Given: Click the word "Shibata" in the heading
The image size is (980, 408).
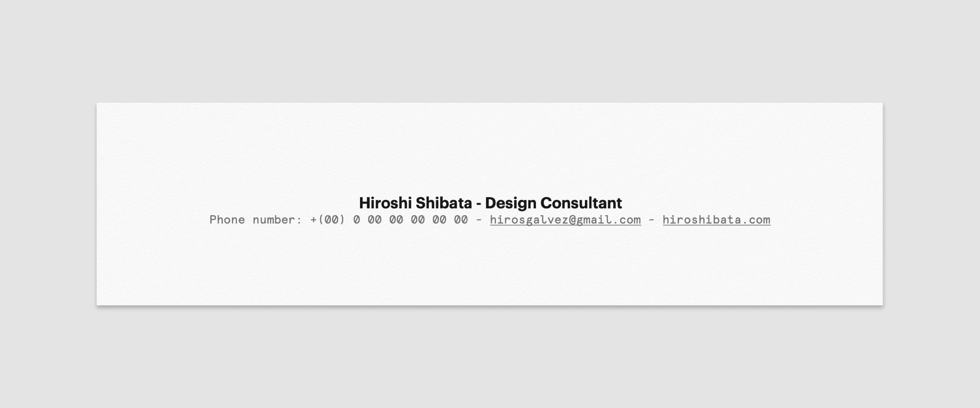Looking at the screenshot, I should click(444, 203).
